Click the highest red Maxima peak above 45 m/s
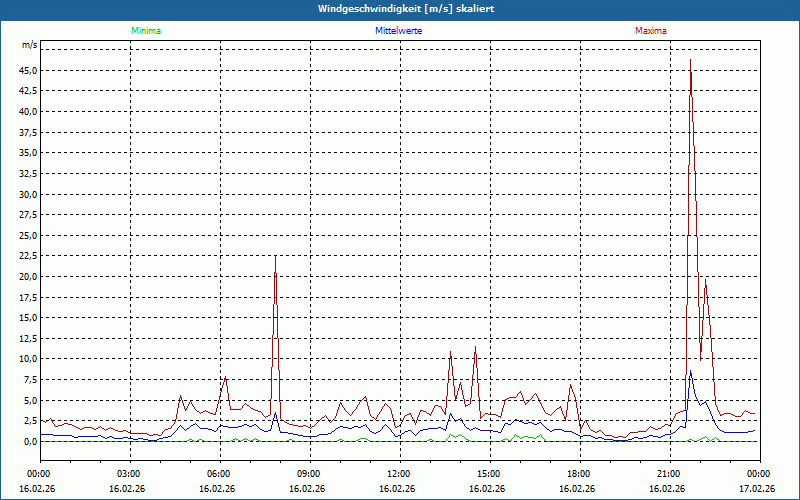 coord(690,60)
